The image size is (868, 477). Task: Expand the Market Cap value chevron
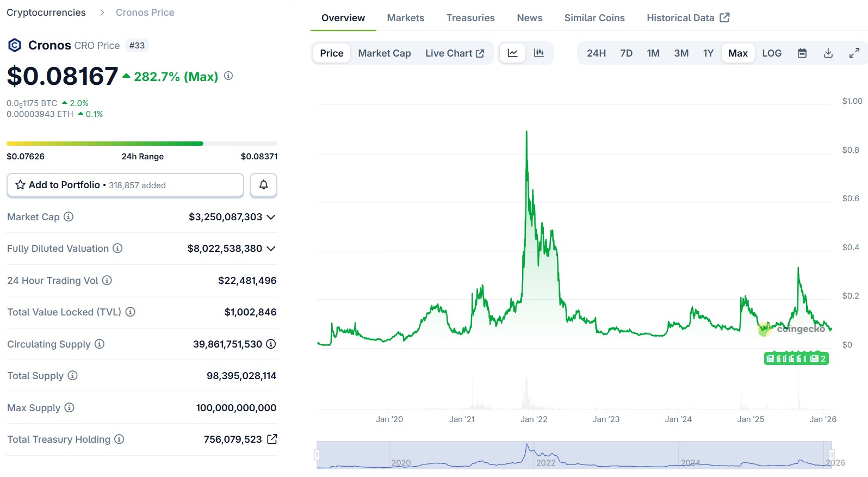pos(271,217)
